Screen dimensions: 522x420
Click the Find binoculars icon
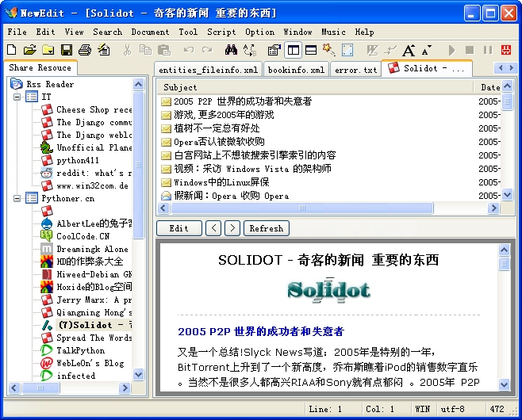tap(231, 50)
